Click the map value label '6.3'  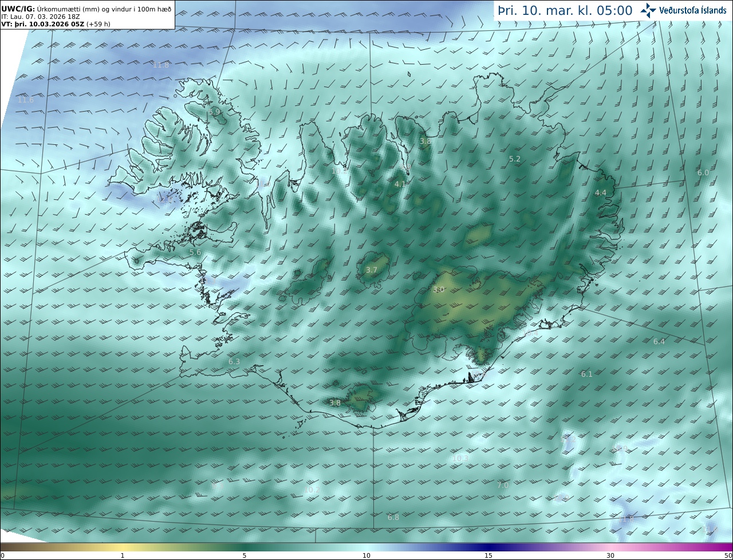click(234, 361)
